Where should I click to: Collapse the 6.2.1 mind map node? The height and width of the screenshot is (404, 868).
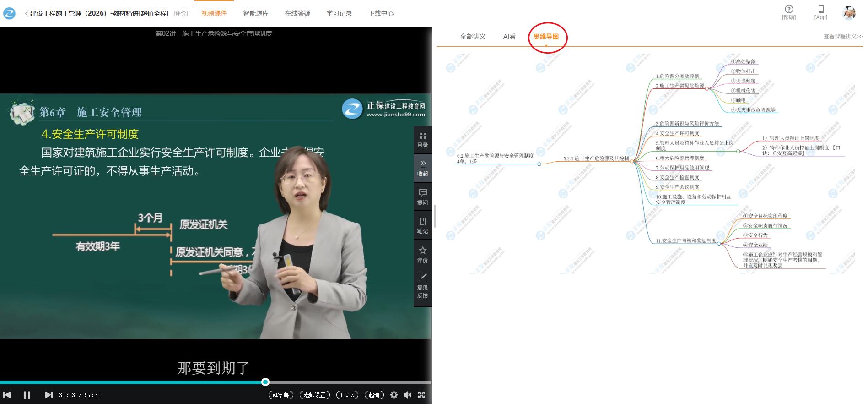point(632,161)
